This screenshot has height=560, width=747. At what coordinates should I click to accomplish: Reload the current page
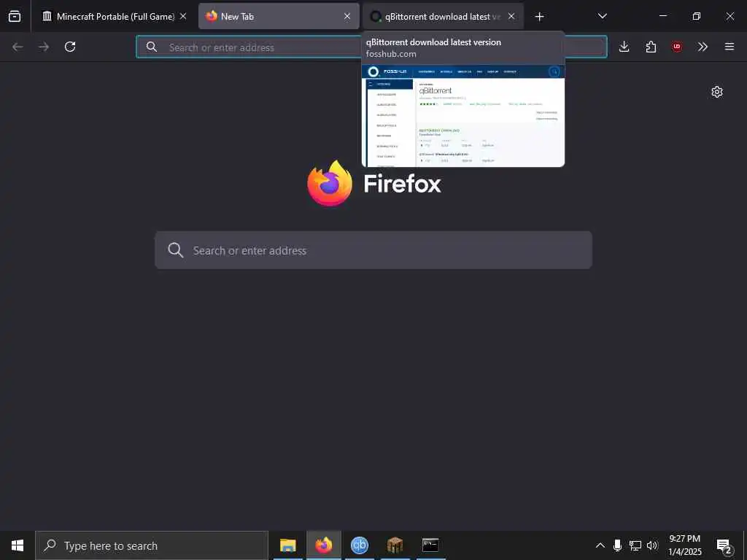click(70, 47)
